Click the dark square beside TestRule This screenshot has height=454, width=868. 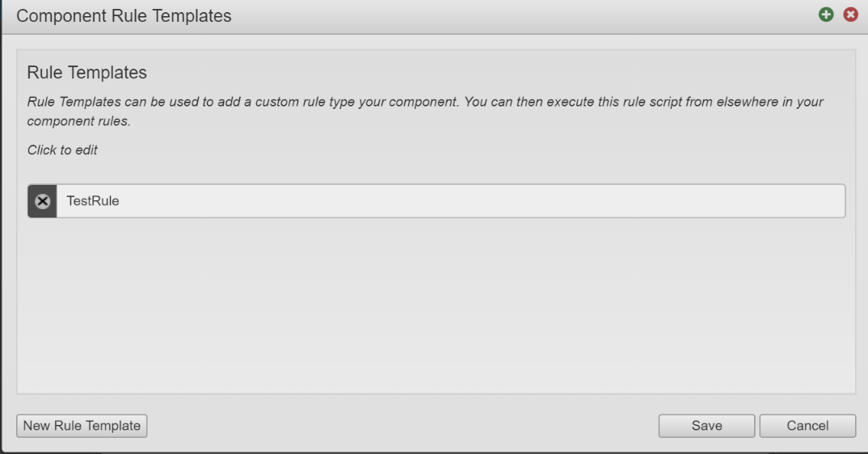click(x=43, y=201)
